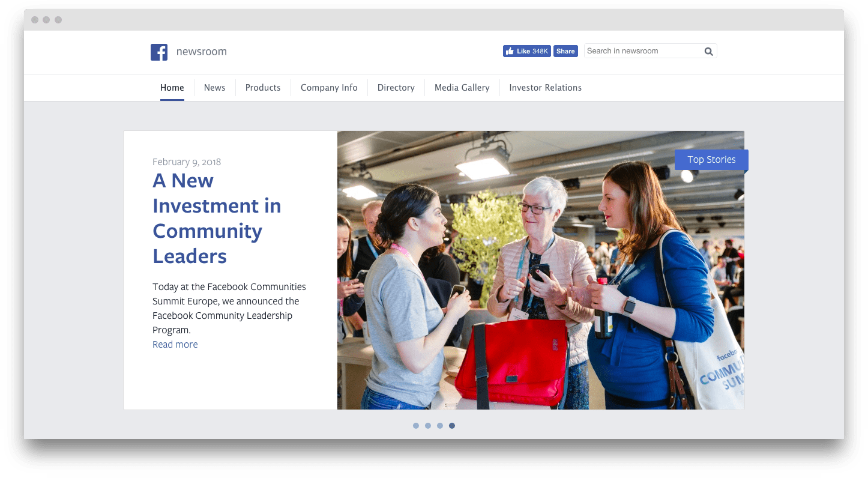Navigate to Directory
The width and height of the screenshot is (868, 481).
click(x=396, y=88)
